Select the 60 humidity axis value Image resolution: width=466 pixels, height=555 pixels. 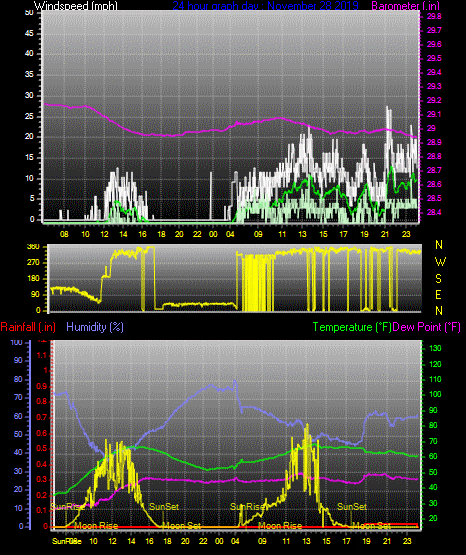point(18,416)
